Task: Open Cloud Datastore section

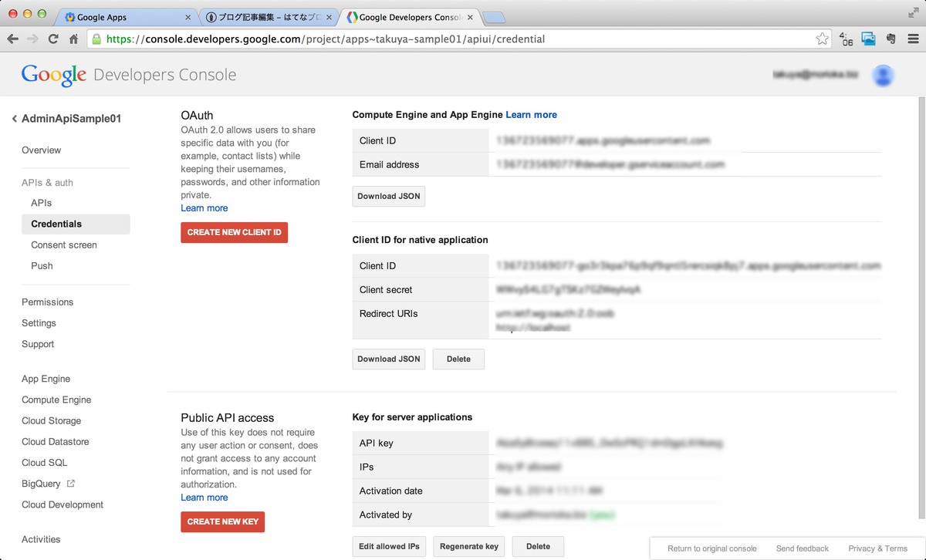Action: [x=56, y=442]
